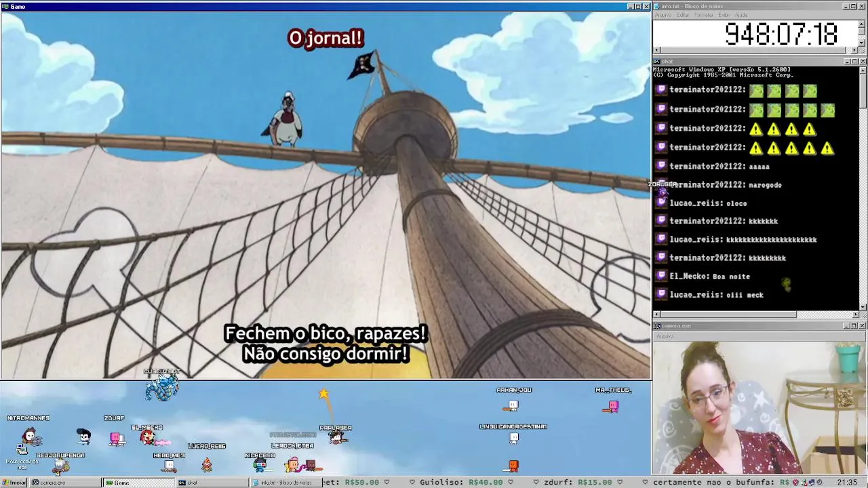Viewport: 868px width, 488px height.
Task: Click the badge beside 'aaaaa' message
Action: coord(662,165)
